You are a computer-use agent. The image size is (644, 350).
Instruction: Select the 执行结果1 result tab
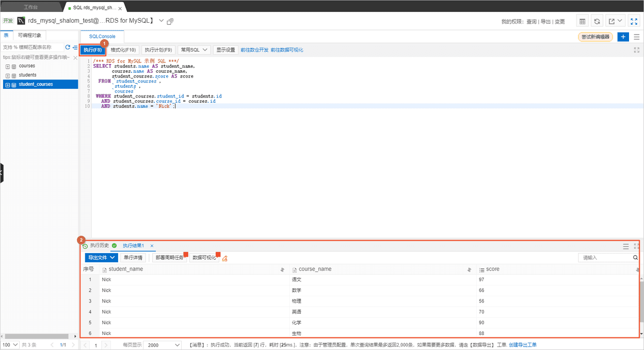pos(133,246)
